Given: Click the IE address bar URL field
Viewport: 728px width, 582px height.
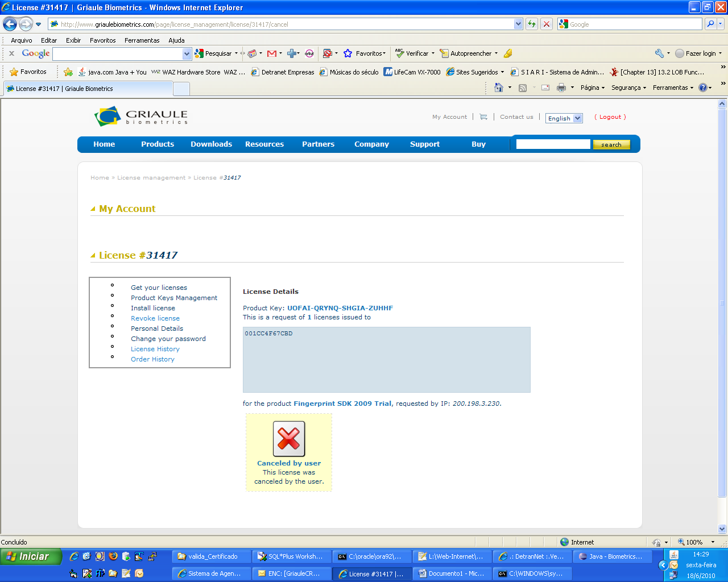Looking at the screenshot, I should (282, 24).
